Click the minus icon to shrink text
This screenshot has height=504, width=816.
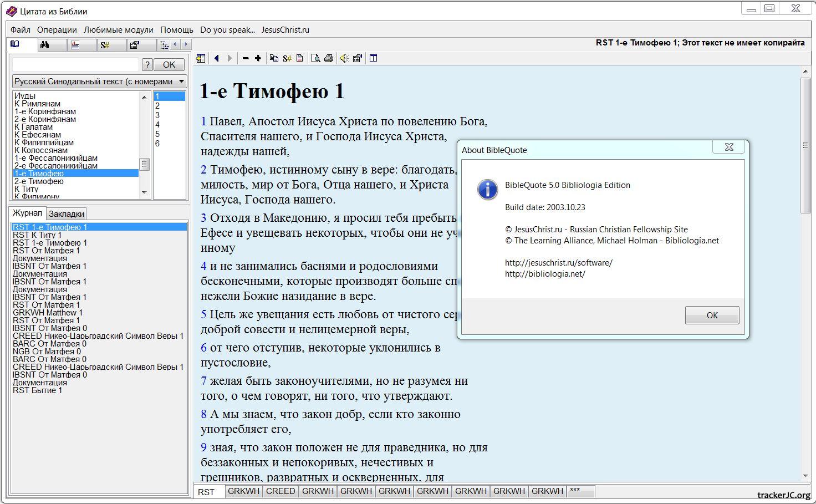246,58
